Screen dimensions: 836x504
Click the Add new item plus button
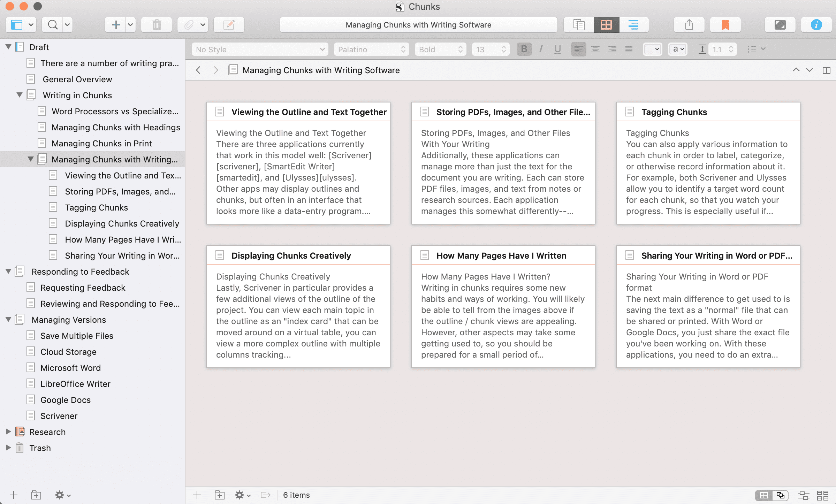point(116,25)
